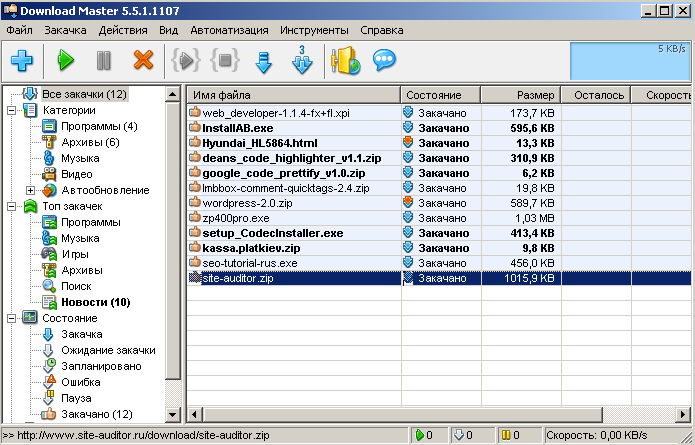Click the blue down arrow speed icon
This screenshot has height=445, width=695.
(x=263, y=62)
